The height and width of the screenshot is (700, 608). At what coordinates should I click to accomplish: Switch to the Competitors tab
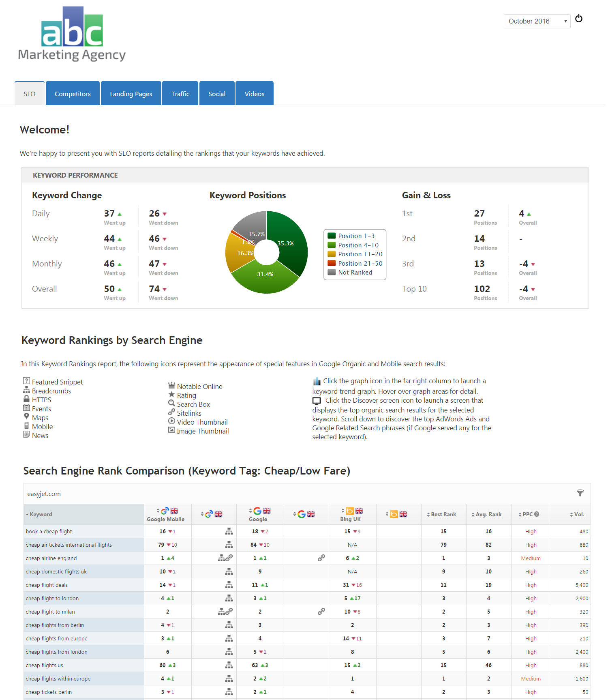point(73,94)
